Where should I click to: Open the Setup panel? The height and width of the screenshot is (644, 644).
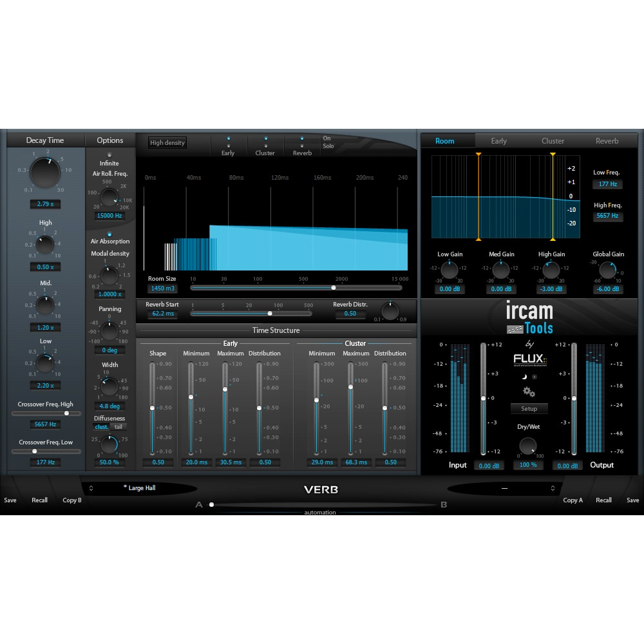tap(529, 408)
